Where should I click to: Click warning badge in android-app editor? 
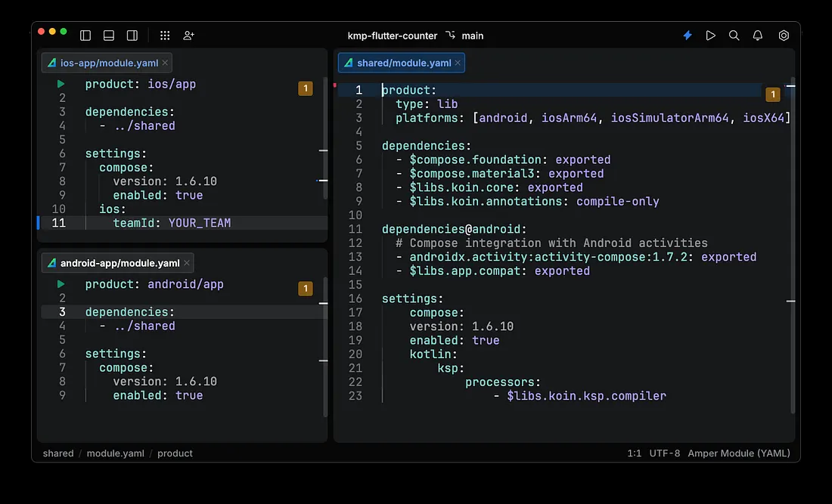click(x=305, y=289)
